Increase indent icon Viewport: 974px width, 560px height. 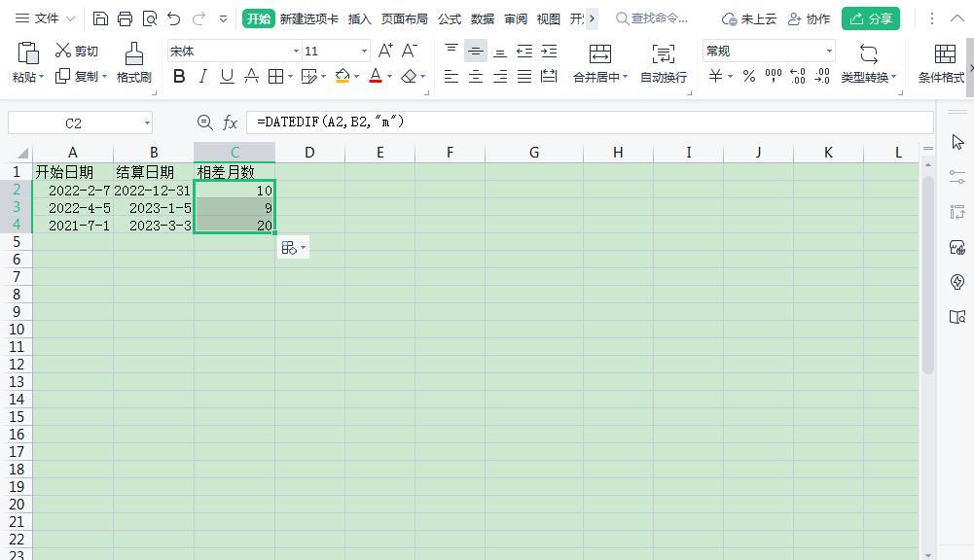pyautogui.click(x=549, y=51)
